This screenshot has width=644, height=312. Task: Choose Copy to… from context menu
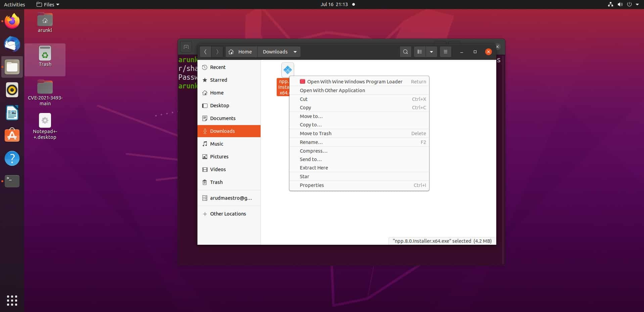[359, 125]
